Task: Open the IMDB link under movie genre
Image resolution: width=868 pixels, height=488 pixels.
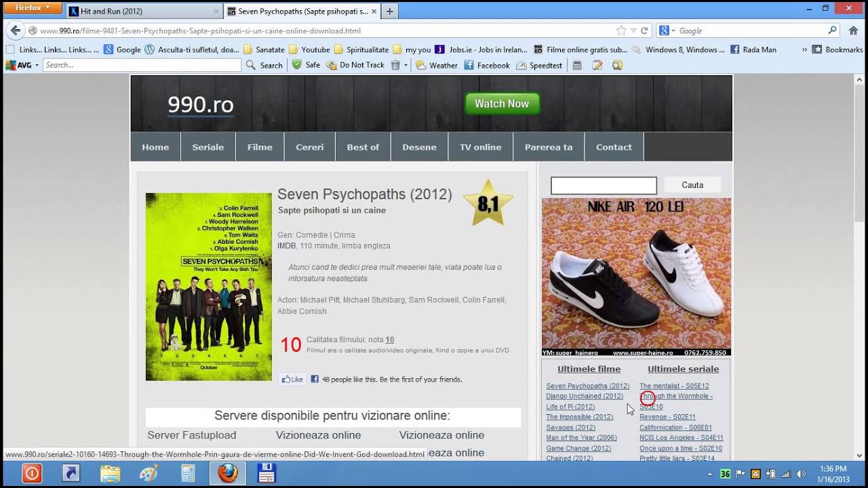Action: pos(286,246)
